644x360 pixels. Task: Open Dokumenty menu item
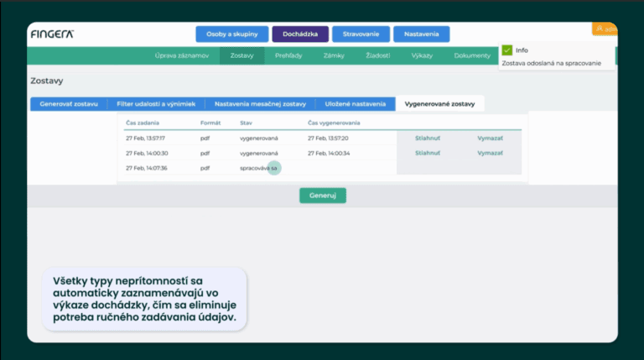coord(472,55)
